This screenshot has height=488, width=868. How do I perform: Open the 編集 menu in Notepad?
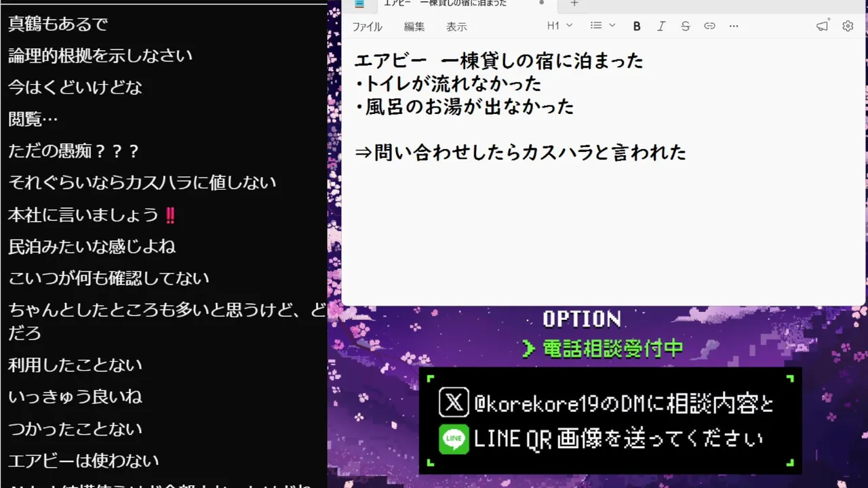(x=414, y=26)
